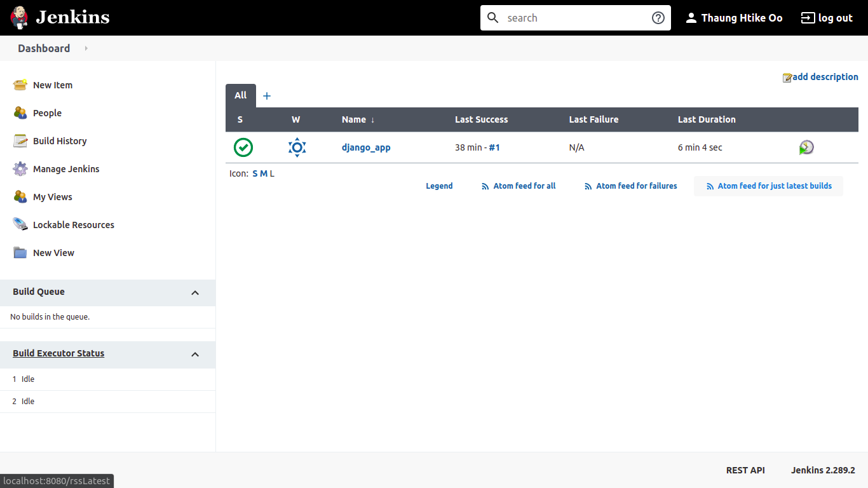Click the sunny weather icon for django_app
The width and height of the screenshot is (868, 488).
[x=297, y=147]
